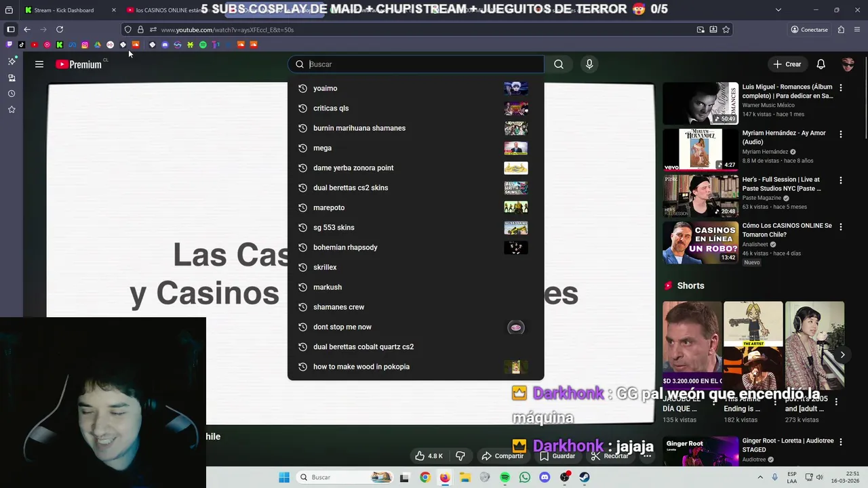Open the Meta bookmark in bookmarks bar
This screenshot has width=868, height=488.
click(72, 45)
